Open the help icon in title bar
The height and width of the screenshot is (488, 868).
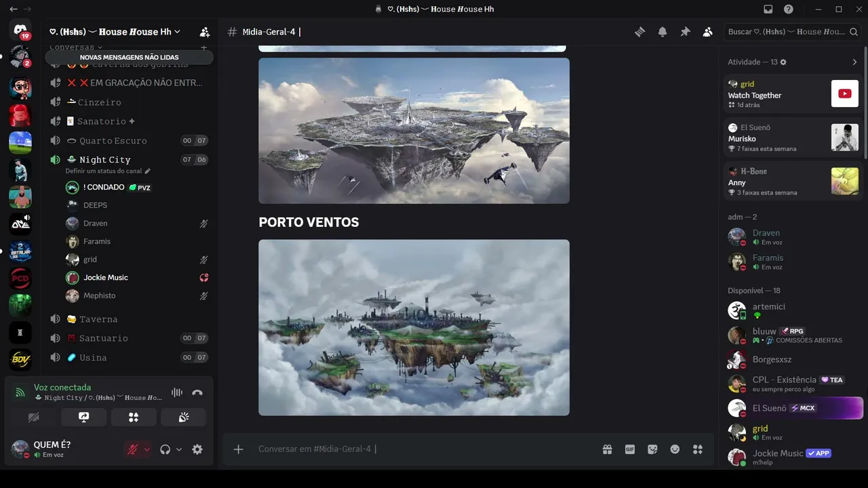click(789, 9)
